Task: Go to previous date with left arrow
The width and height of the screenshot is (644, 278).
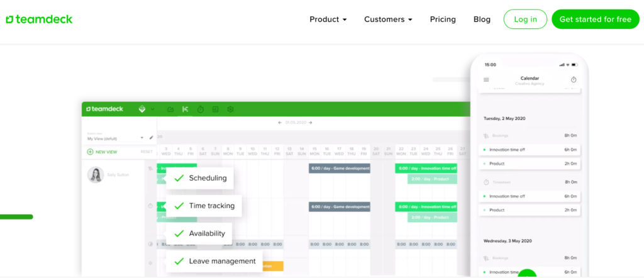Action: (280, 123)
